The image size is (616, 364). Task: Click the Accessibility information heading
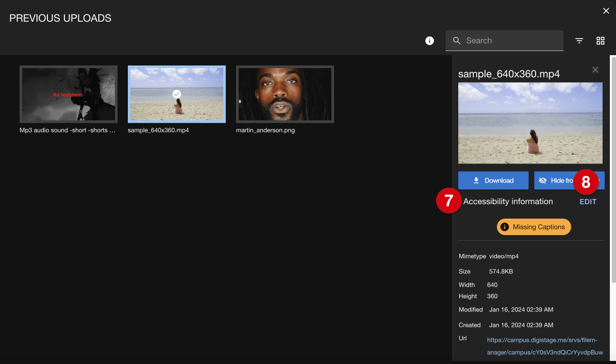(x=508, y=202)
